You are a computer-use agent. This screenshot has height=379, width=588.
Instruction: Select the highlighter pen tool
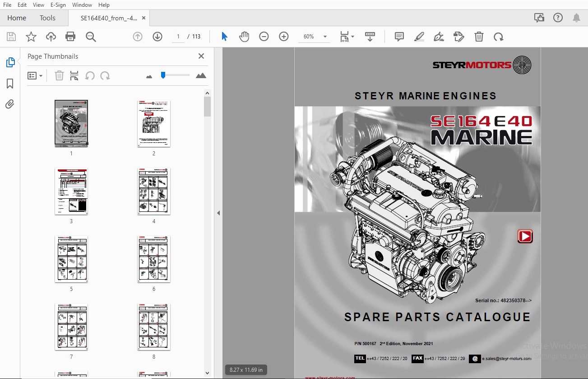pyautogui.click(x=419, y=37)
